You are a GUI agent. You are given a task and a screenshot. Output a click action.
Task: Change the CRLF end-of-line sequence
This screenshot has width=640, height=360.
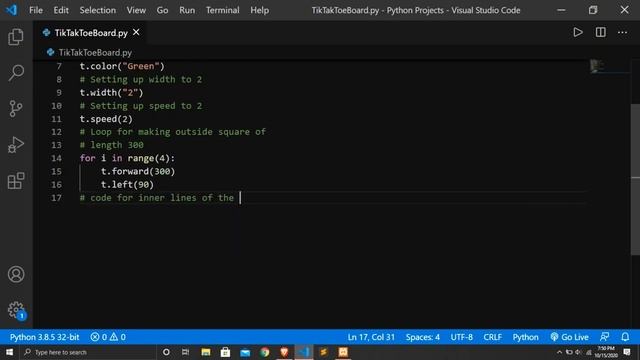tap(493, 337)
